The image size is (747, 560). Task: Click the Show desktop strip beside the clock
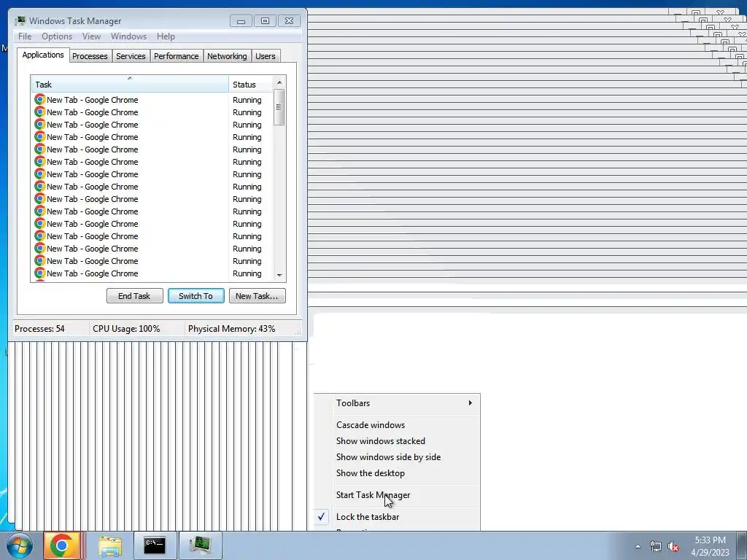[x=742, y=545]
